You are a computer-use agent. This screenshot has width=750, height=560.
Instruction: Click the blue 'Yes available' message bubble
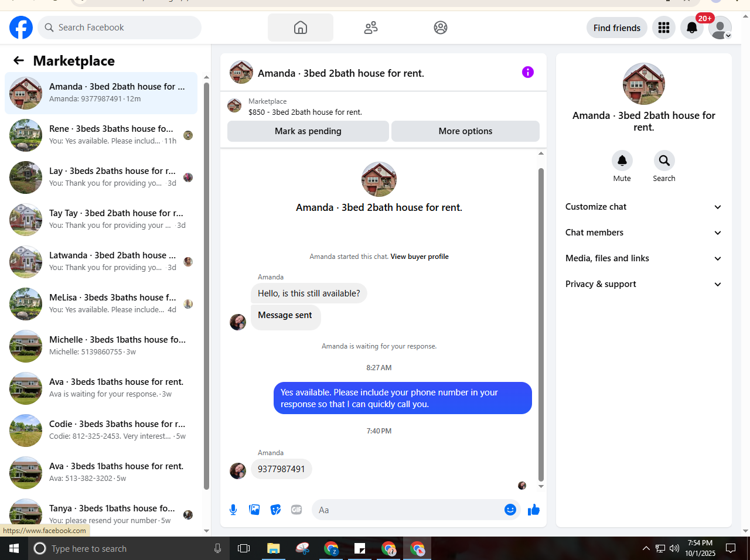click(403, 398)
